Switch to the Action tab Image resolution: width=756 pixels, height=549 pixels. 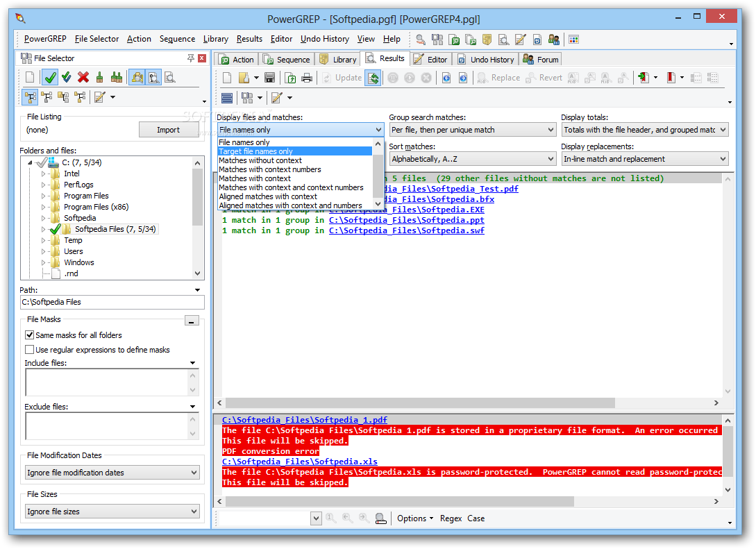[237, 59]
